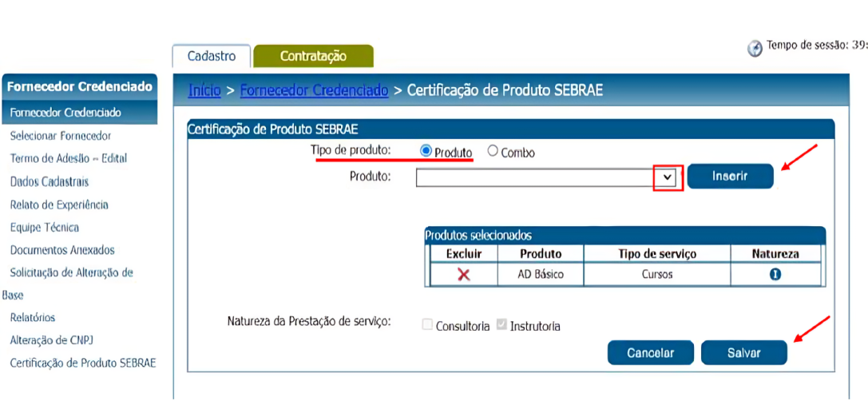
Task: Click the Salvar button
Action: coord(743,352)
